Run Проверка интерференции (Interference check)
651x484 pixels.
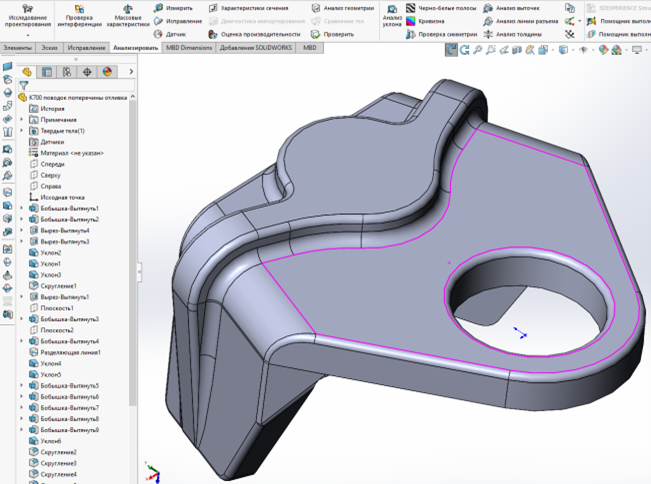78,13
